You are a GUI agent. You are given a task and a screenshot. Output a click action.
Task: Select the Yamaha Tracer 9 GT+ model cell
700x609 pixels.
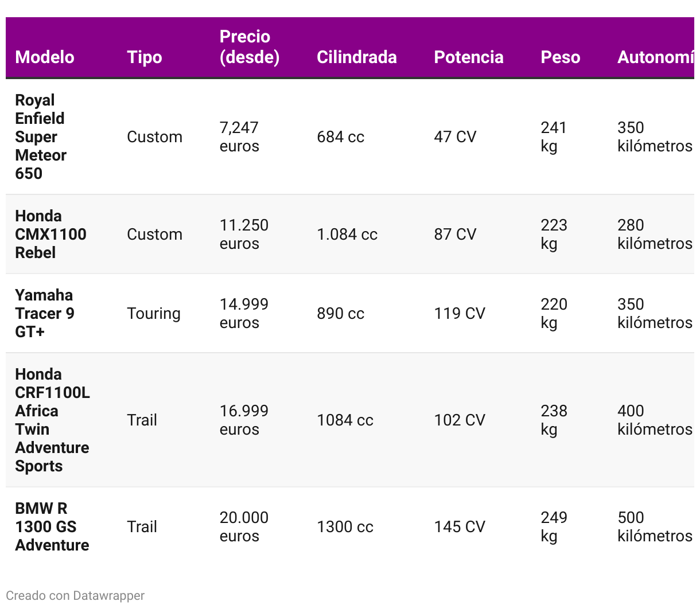pos(44,313)
